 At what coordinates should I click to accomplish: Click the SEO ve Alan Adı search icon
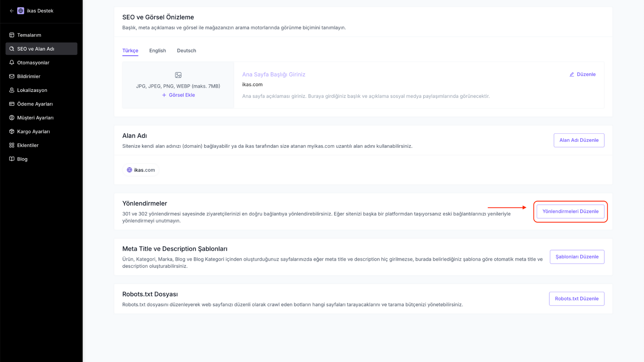coord(12,49)
